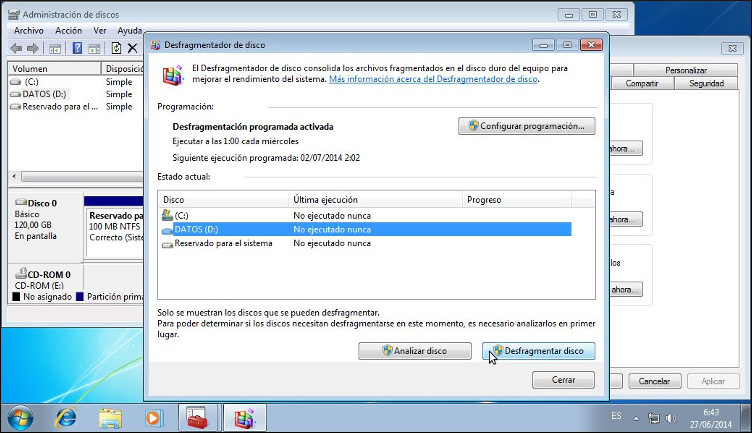Open Más información acerca del Desfragmentador link
This screenshot has width=752, height=433.
click(x=433, y=79)
